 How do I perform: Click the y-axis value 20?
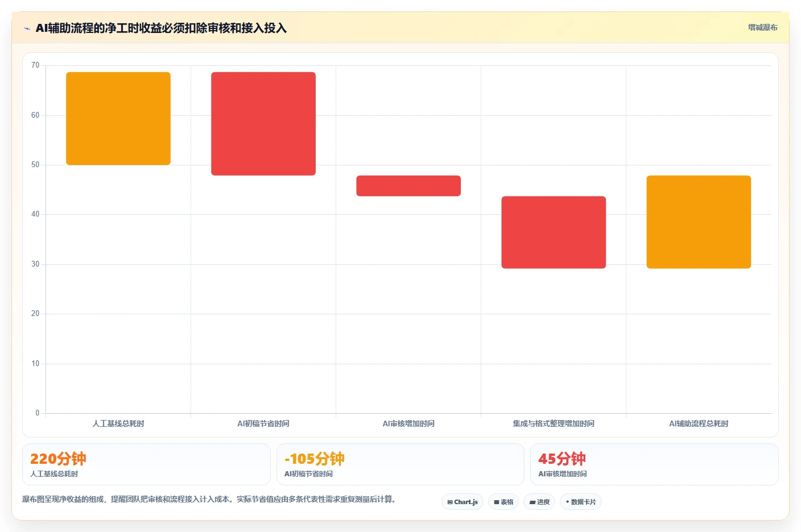pos(35,314)
